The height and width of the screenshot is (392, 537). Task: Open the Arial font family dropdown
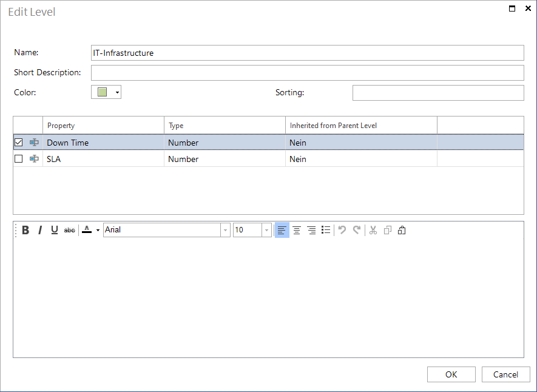click(x=225, y=230)
